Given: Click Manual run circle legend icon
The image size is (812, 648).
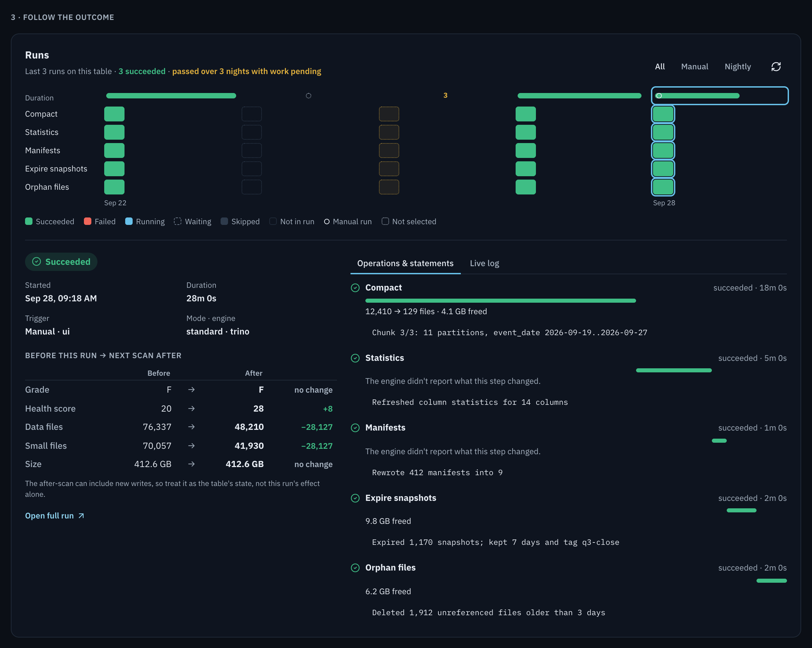Looking at the screenshot, I should pos(326,222).
